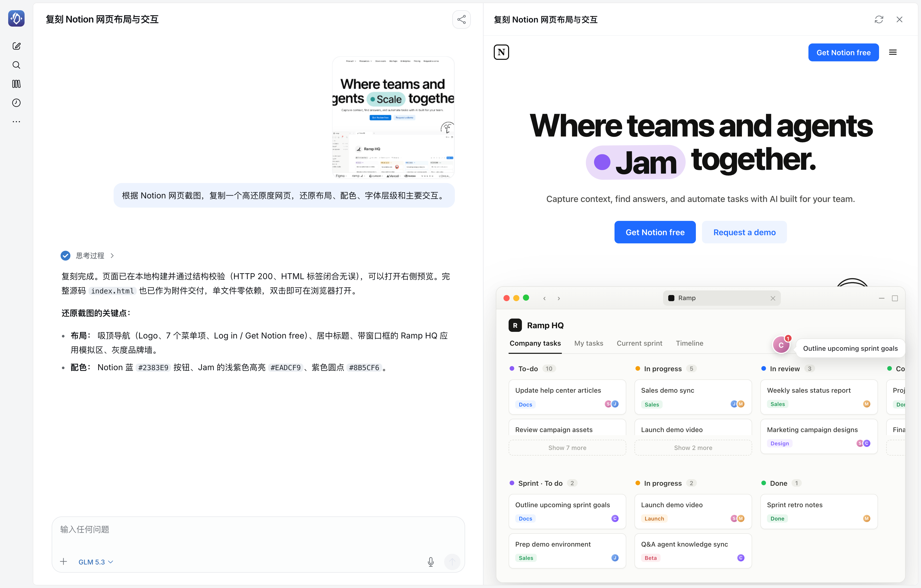Close the Ramp tab in the mock window
This screenshot has height=588, width=921.
tap(773, 298)
